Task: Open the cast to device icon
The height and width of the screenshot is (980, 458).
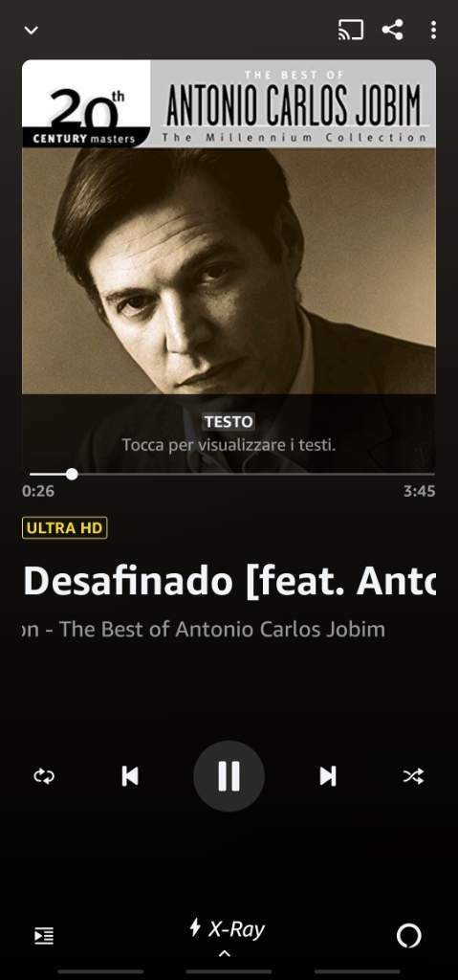Action: click(351, 30)
